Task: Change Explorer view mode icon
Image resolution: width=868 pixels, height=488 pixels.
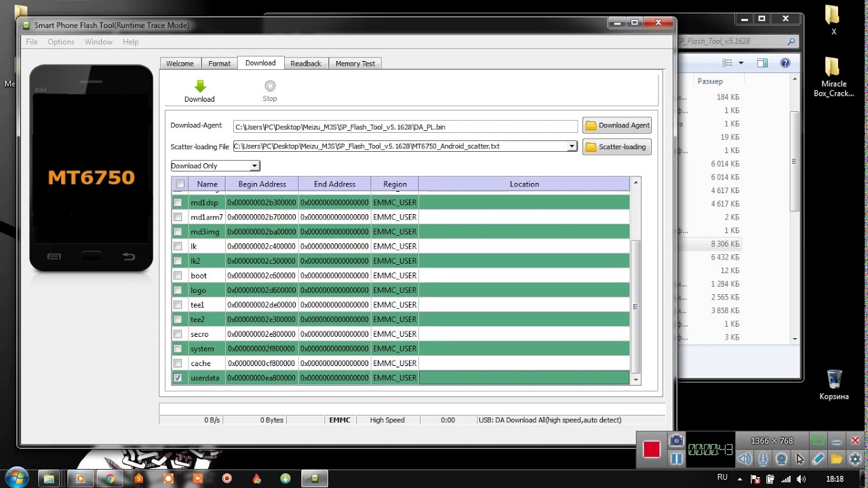Action: 728,63
